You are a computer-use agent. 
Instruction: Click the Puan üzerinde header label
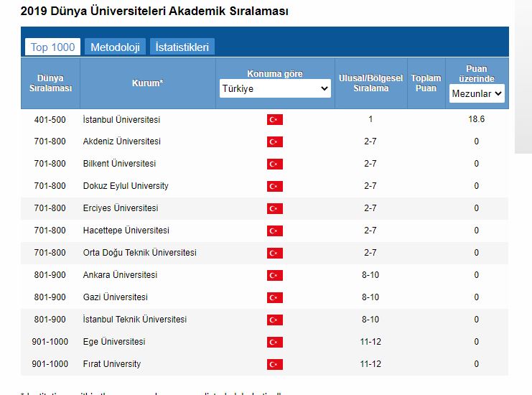click(x=477, y=74)
